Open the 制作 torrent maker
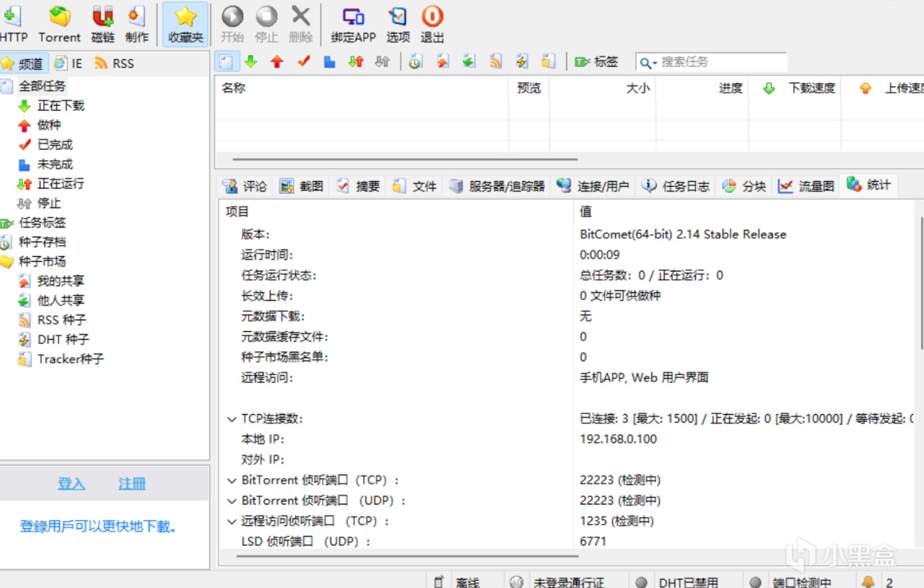924x588 pixels. 136,25
